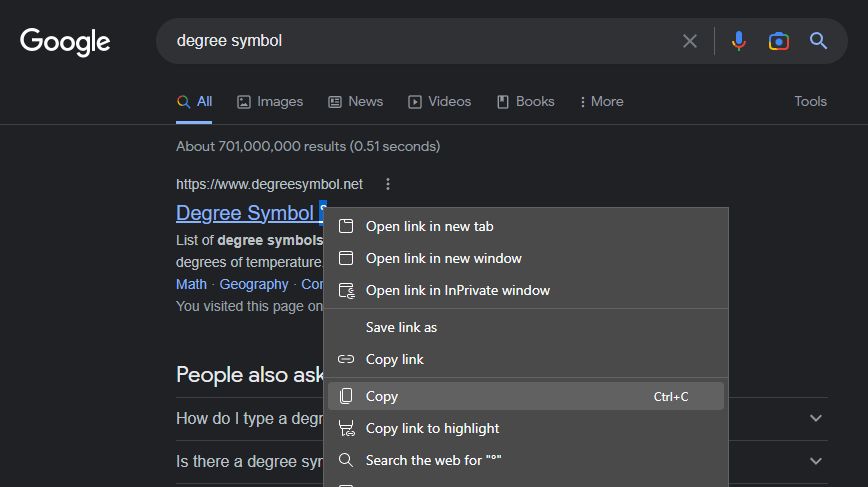Switch to the News tab
868x487 pixels.
[x=355, y=102]
